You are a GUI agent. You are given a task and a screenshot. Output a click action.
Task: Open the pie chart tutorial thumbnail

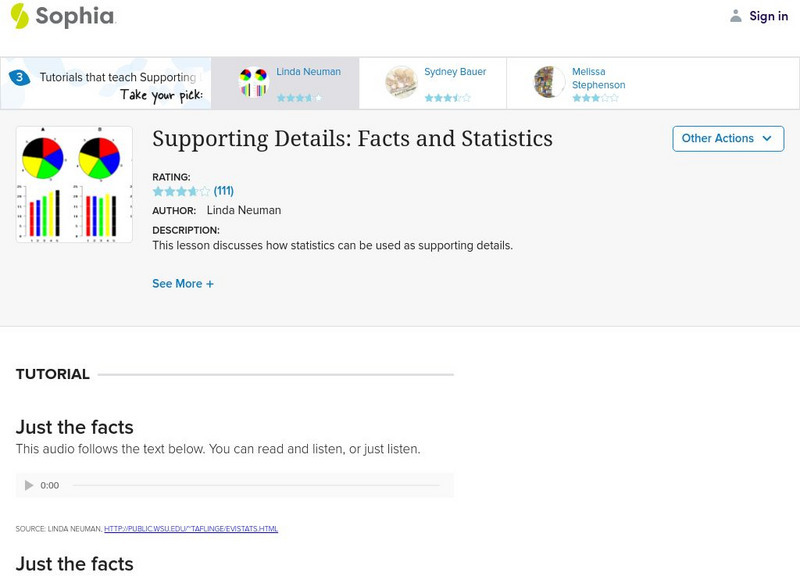coord(74,185)
